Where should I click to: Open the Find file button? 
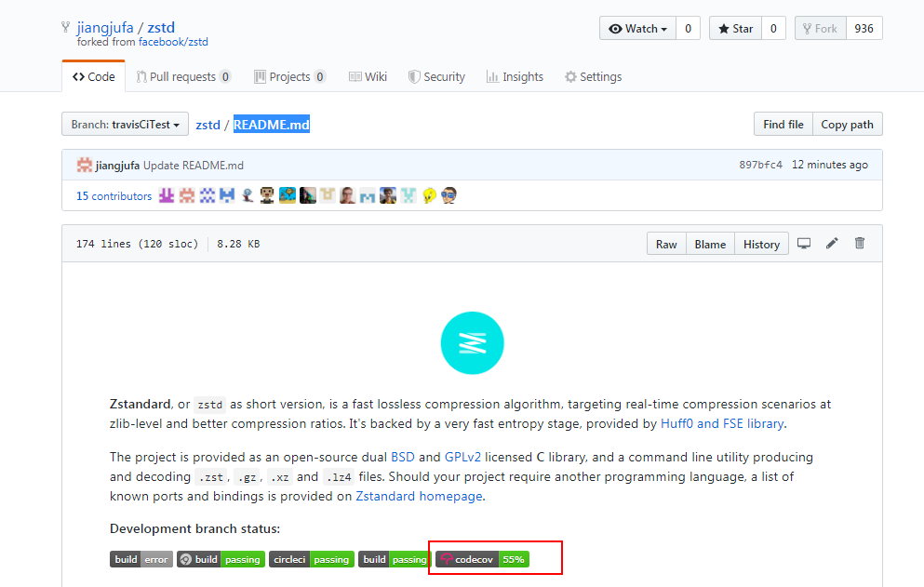783,125
